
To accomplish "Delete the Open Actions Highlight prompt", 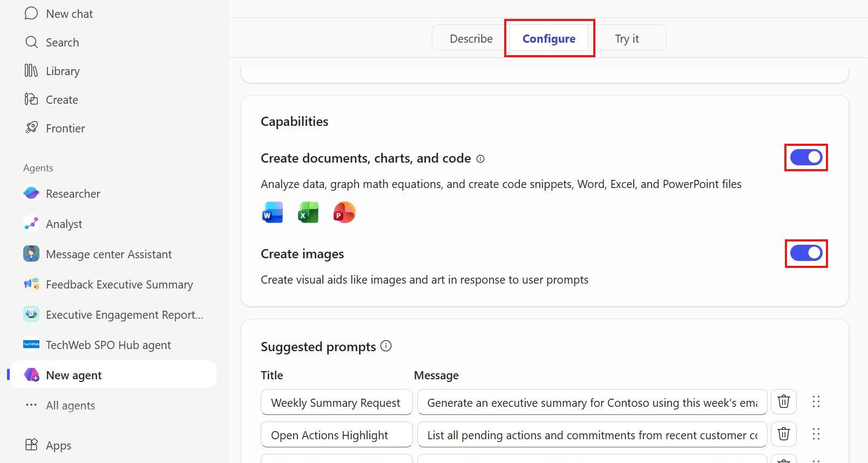I will [784, 434].
